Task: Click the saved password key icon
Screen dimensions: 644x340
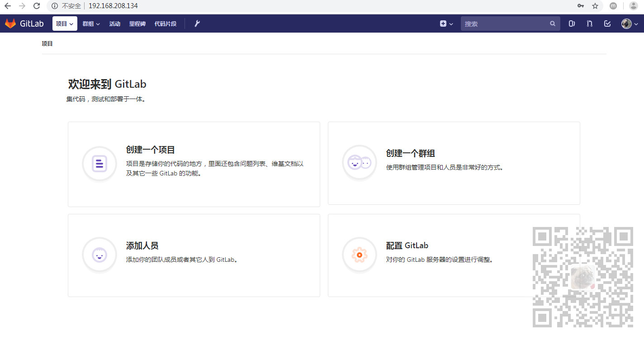Action: [x=581, y=6]
